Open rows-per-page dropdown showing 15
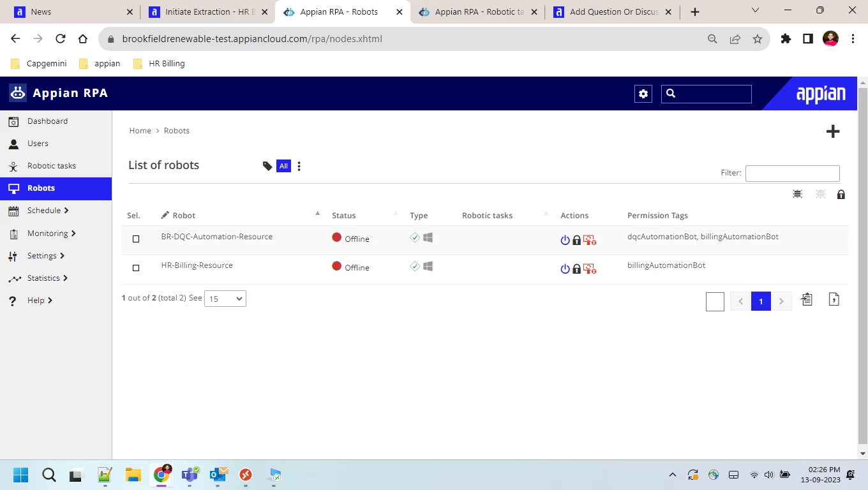This screenshot has width=868, height=490. click(225, 299)
